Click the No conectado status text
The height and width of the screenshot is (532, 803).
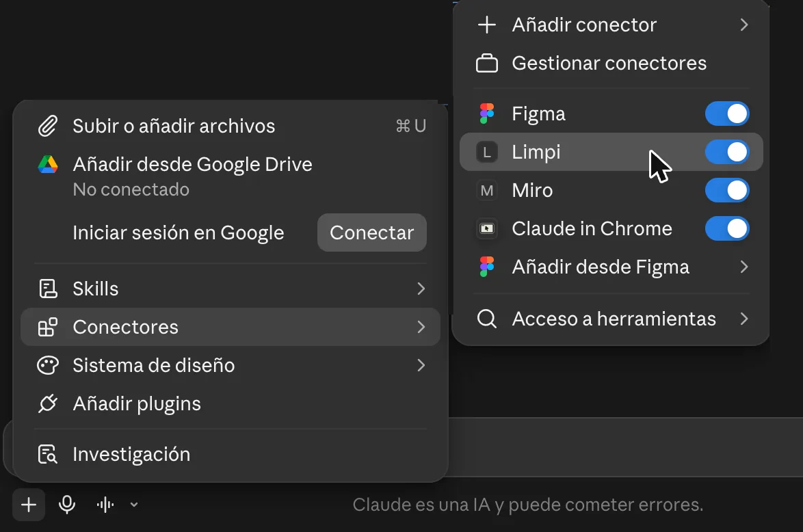click(x=131, y=189)
